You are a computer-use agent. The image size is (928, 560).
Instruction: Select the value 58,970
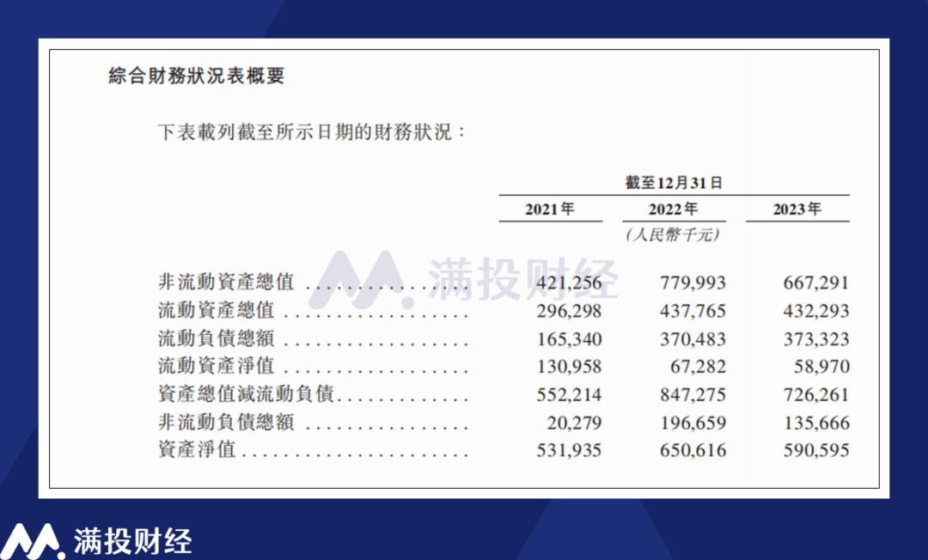(x=821, y=367)
